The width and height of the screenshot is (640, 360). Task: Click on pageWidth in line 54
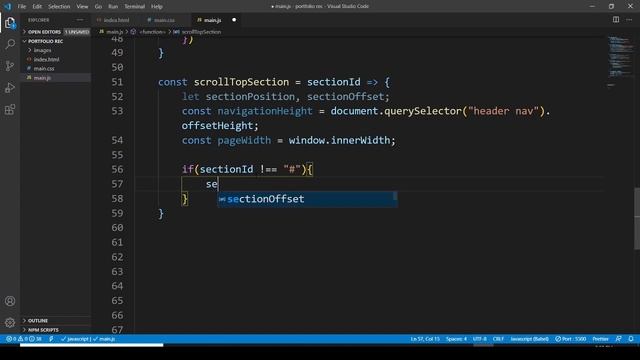[x=244, y=140]
